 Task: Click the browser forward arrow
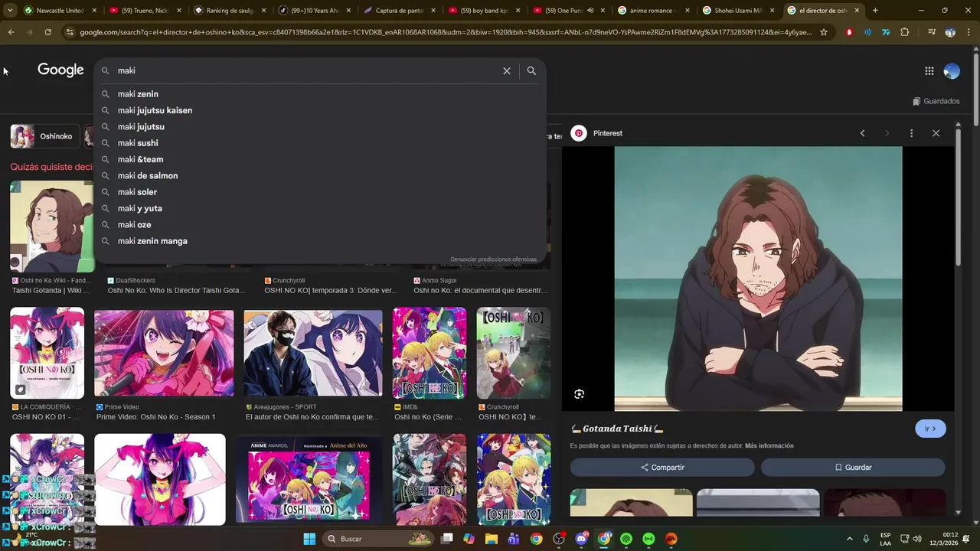pyautogui.click(x=29, y=32)
